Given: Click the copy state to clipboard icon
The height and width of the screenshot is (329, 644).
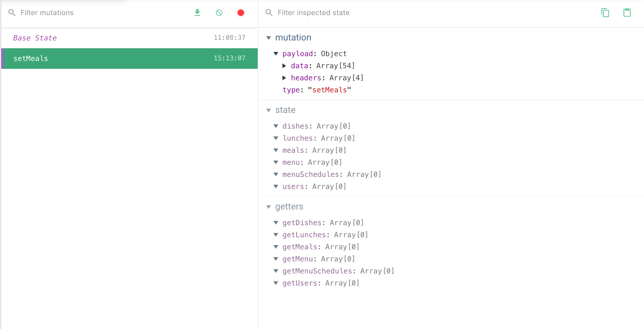Looking at the screenshot, I should 605,13.
